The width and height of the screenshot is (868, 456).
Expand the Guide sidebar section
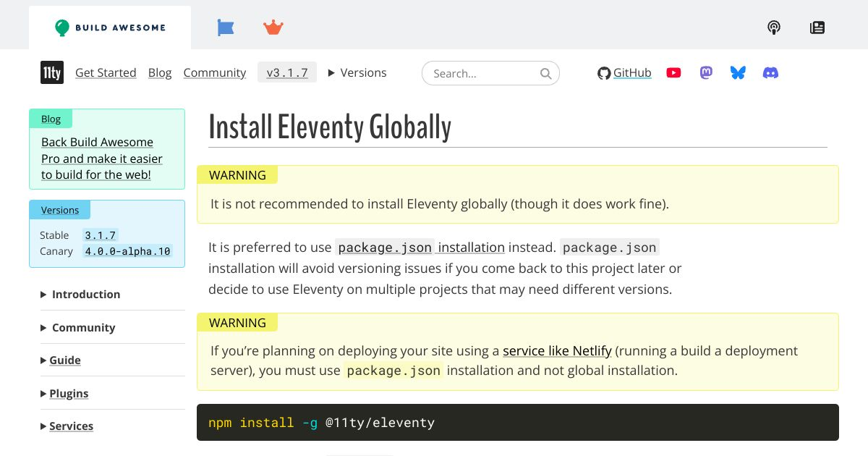point(61,360)
